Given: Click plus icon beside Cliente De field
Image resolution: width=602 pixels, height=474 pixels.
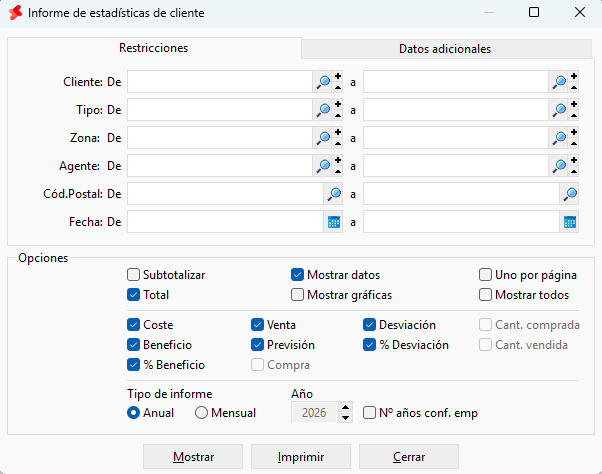Looking at the screenshot, I should (338, 76).
